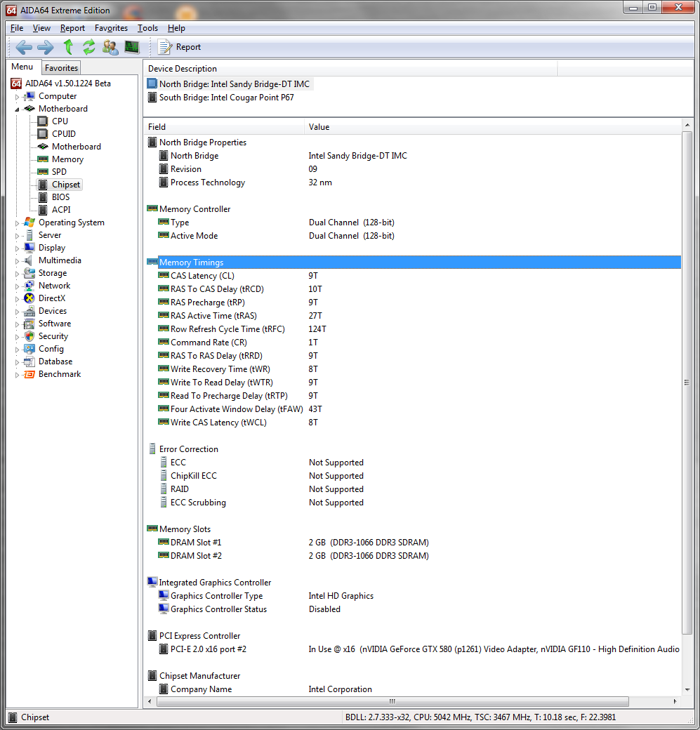The height and width of the screenshot is (730, 700).
Task: Click the horizontal scrollbar thumb
Action: [392, 701]
